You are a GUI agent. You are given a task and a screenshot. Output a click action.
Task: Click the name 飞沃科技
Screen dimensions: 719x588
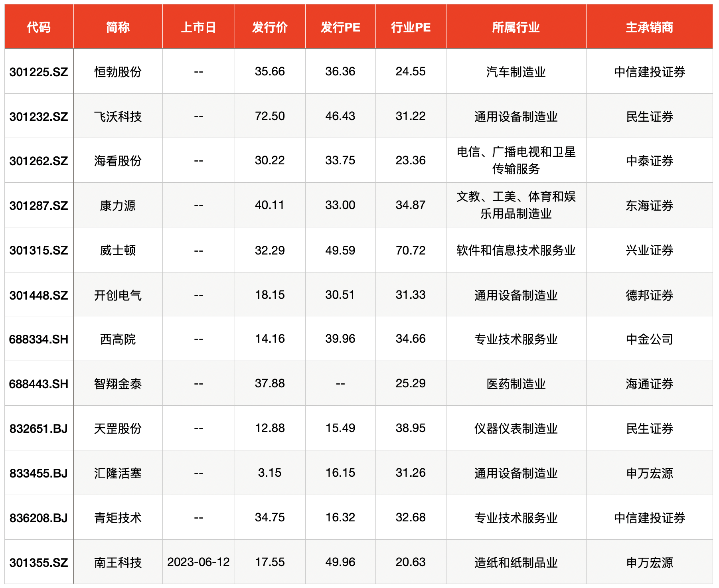point(118,116)
